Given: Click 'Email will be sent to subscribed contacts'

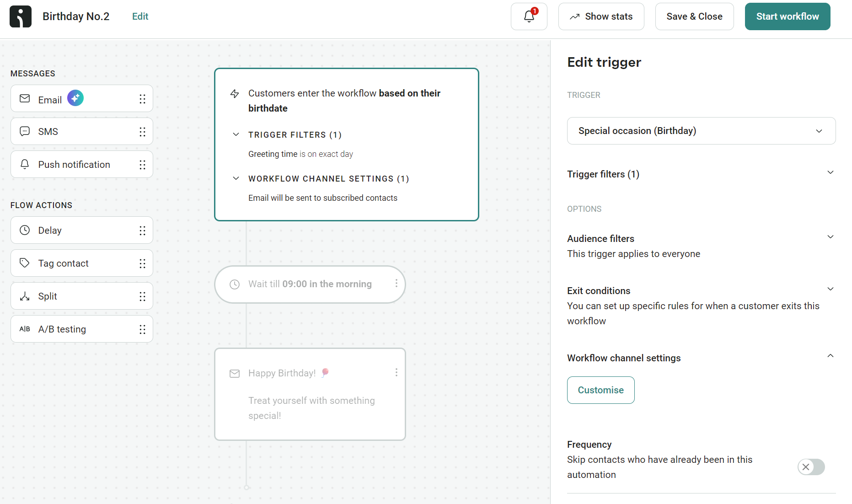Looking at the screenshot, I should click(323, 198).
